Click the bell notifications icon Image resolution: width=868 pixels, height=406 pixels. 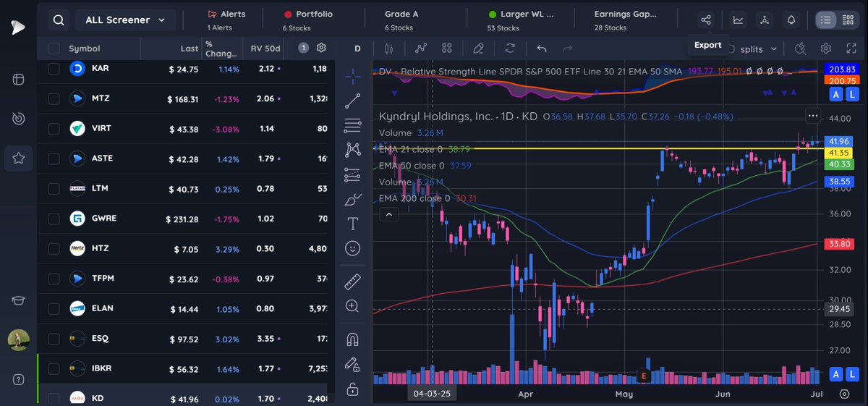pos(791,20)
